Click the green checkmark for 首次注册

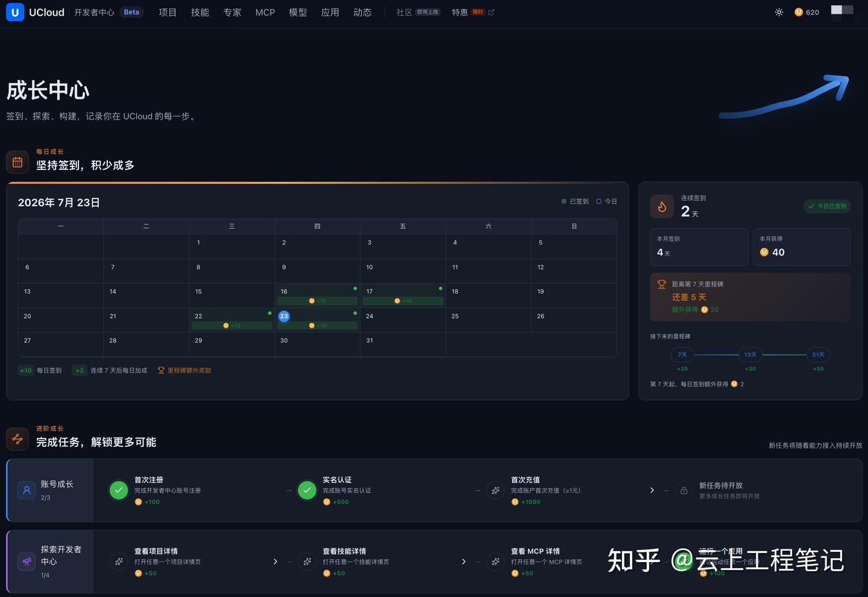pos(119,490)
